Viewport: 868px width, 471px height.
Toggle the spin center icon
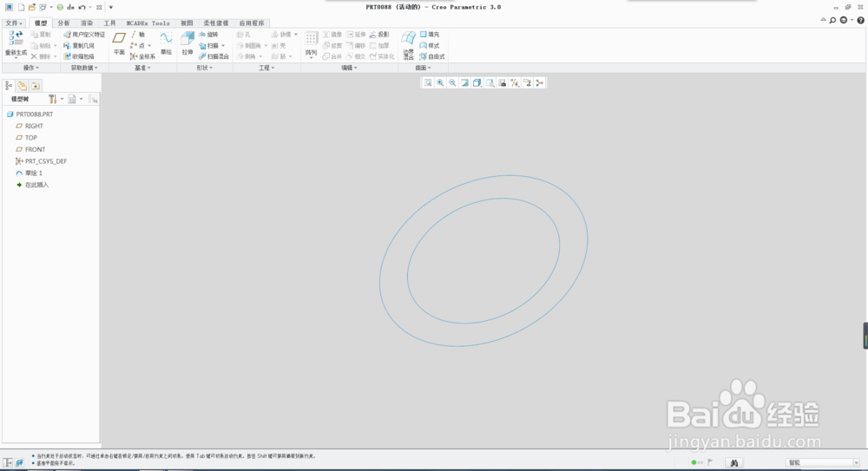click(540, 83)
